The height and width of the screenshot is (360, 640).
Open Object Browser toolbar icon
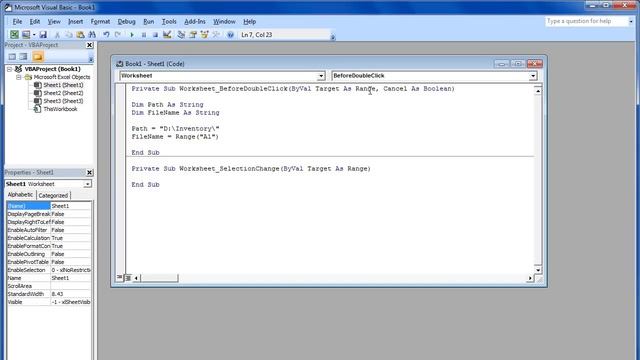click(204, 35)
